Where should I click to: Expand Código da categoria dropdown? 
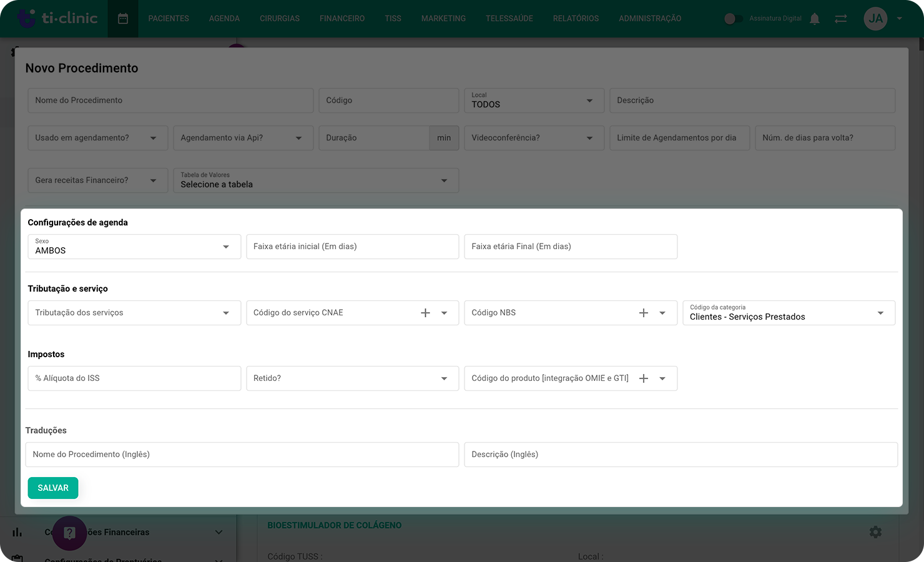click(x=789, y=313)
